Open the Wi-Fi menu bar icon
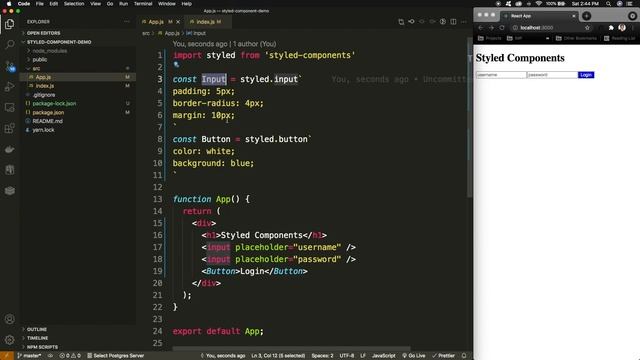 (x=539, y=4)
